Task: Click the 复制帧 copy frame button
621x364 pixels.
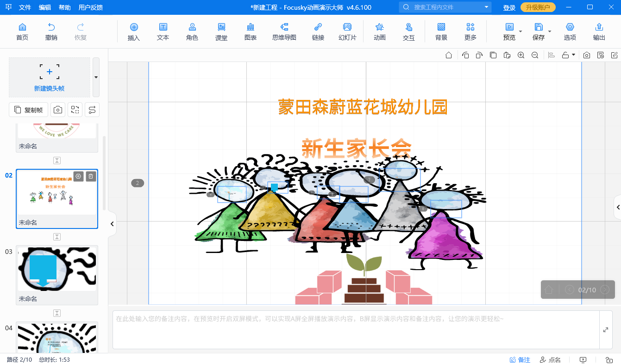Action: click(x=29, y=110)
